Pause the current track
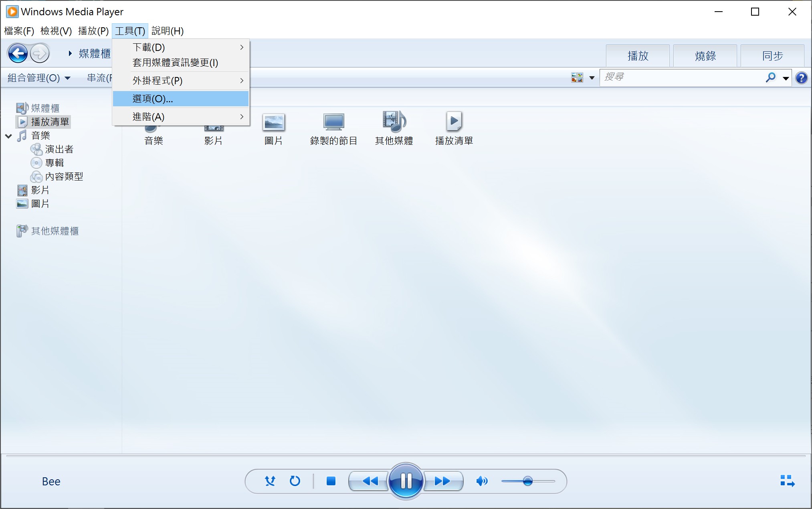This screenshot has height=509, width=812. [x=406, y=481]
